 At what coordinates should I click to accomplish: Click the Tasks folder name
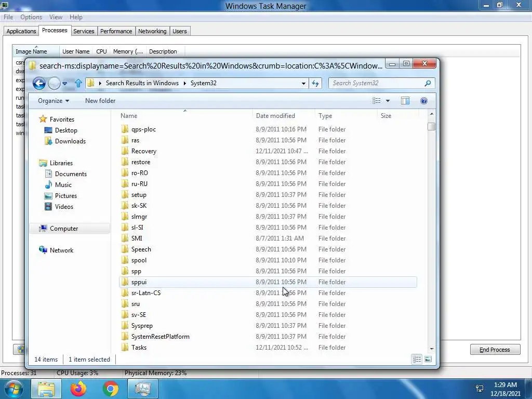coord(139,348)
